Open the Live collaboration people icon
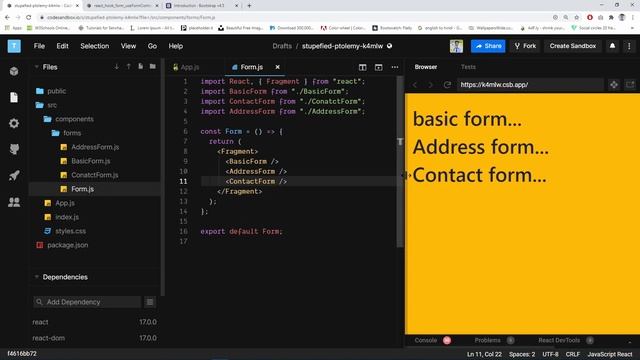This screenshot has height=360, width=640. tap(14, 202)
